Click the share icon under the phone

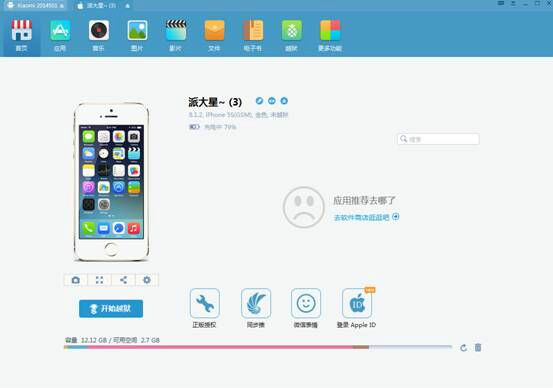[x=123, y=280]
